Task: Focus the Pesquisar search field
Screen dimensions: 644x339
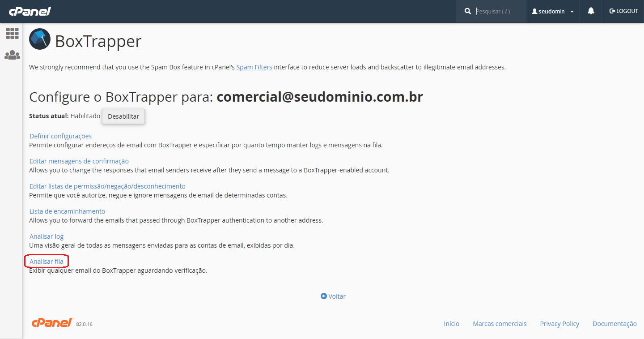Action: coord(499,11)
